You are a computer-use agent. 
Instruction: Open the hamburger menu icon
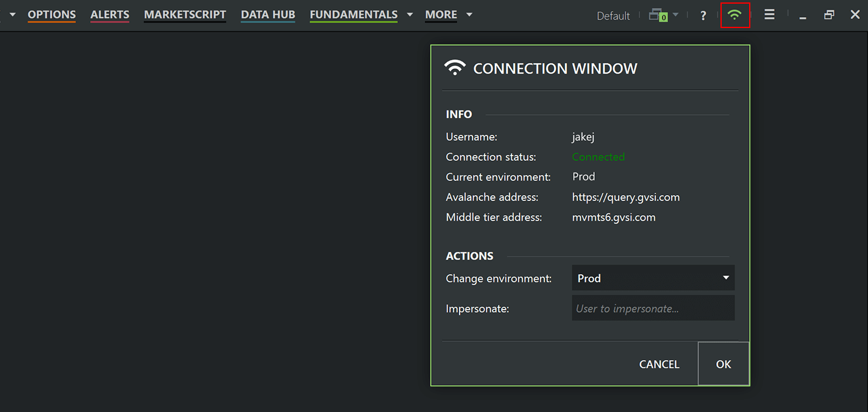coord(769,15)
